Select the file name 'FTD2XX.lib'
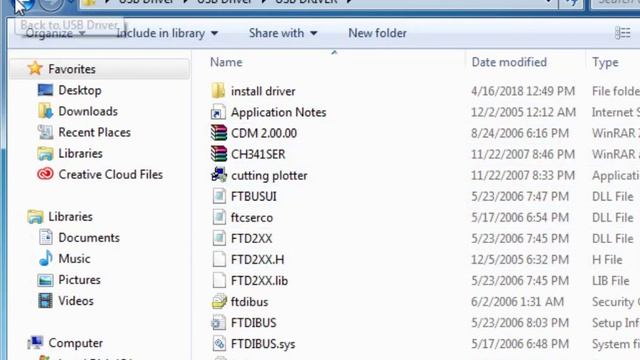Viewport: 640px width, 360px height. click(259, 280)
